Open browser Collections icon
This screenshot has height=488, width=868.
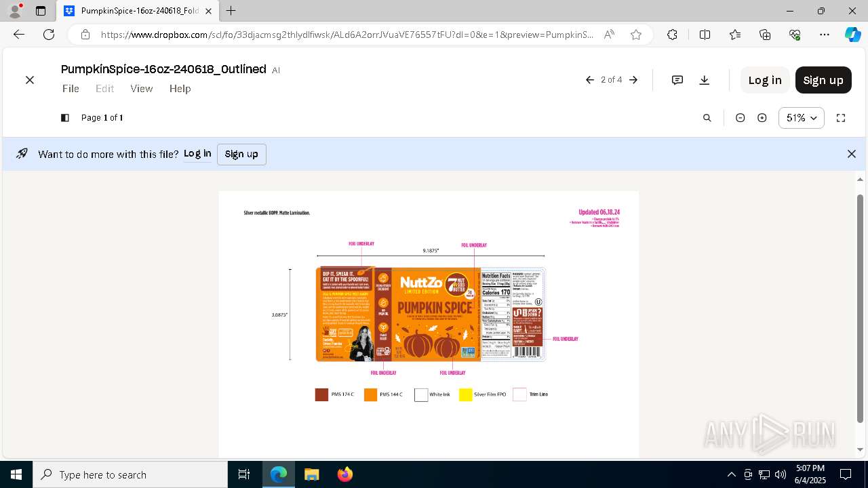[x=765, y=35]
